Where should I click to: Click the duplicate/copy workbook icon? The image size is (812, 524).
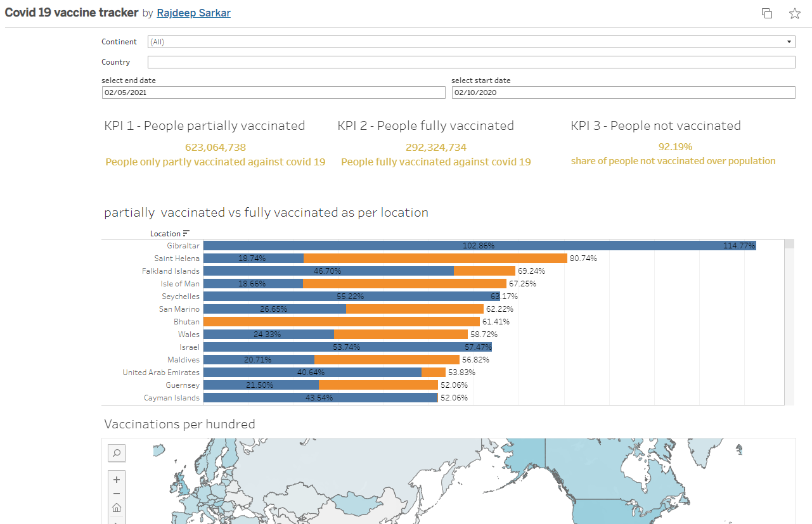767,13
